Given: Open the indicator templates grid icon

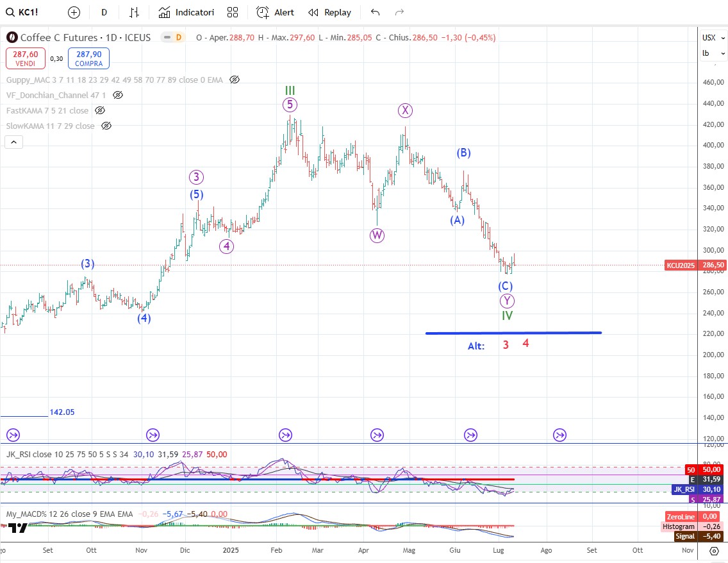Looking at the screenshot, I should pos(233,12).
